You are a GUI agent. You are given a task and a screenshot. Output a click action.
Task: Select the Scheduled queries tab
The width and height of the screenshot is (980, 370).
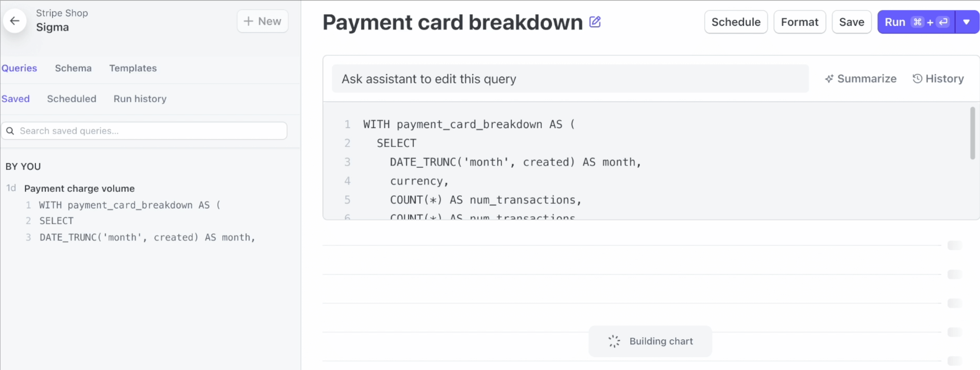pyautogui.click(x=71, y=99)
